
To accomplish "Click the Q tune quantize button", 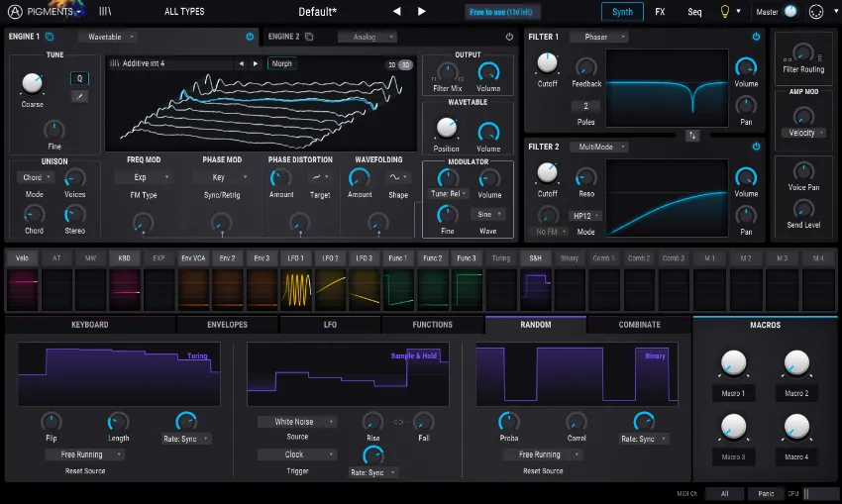I will pos(79,78).
